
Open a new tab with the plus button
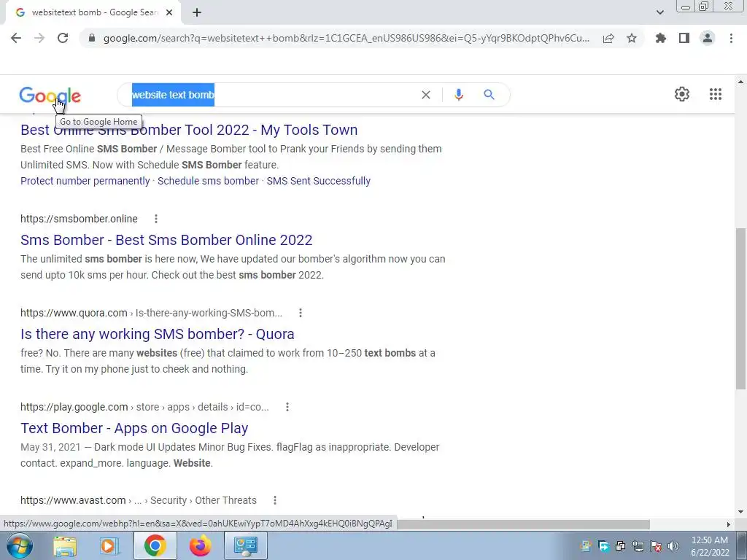[x=197, y=12]
